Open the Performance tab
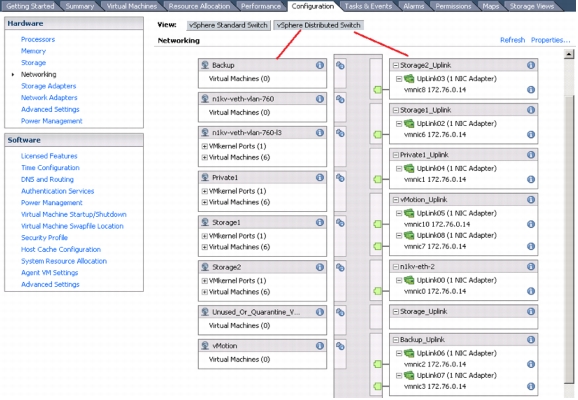This screenshot has width=578, height=400. pyautogui.click(x=261, y=6)
